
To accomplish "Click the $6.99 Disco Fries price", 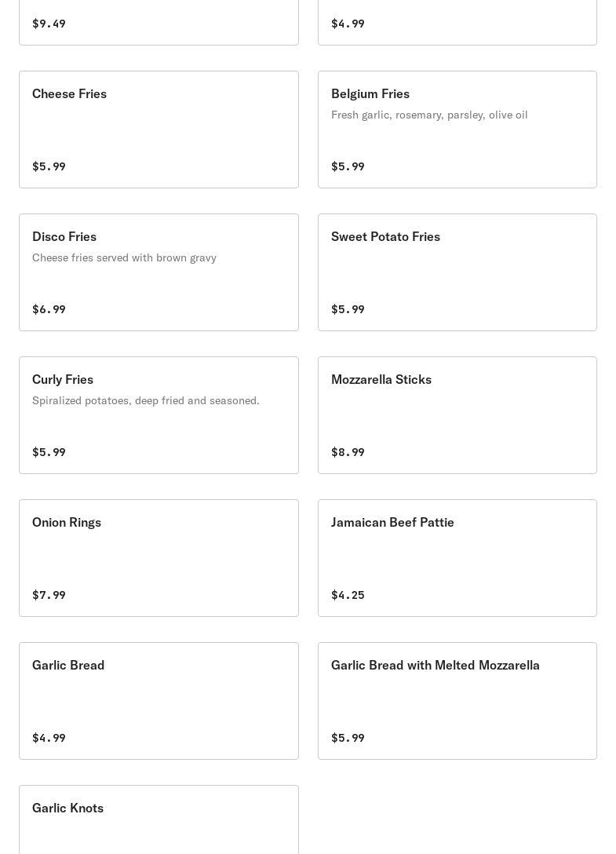I will pos(49,309).
